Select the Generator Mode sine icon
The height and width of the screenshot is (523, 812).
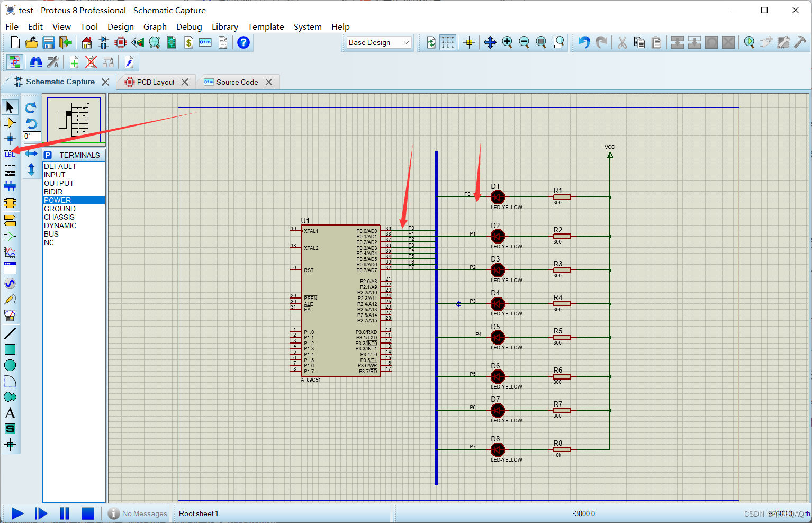[x=10, y=284]
